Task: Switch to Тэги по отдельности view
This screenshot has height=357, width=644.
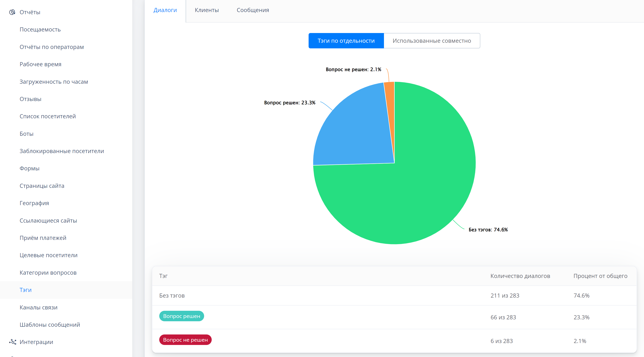Action: point(346,41)
